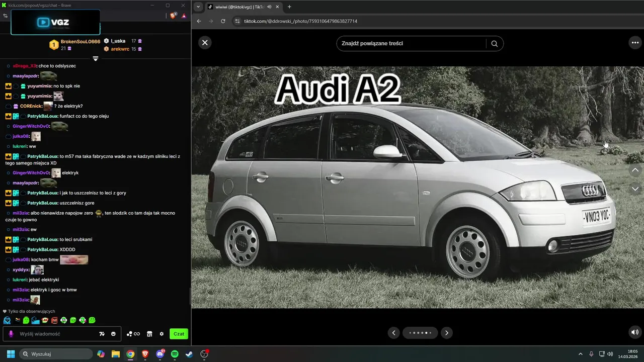Go to previous photo in carousel

pos(394,332)
